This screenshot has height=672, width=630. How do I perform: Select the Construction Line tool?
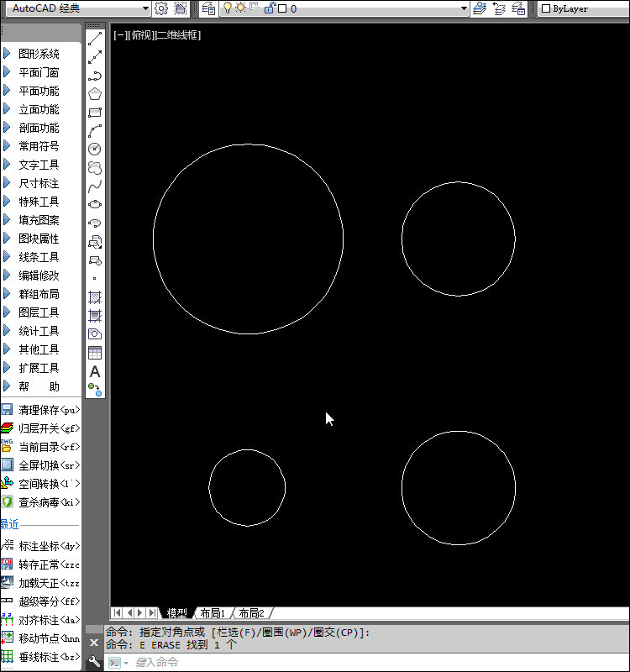click(95, 57)
